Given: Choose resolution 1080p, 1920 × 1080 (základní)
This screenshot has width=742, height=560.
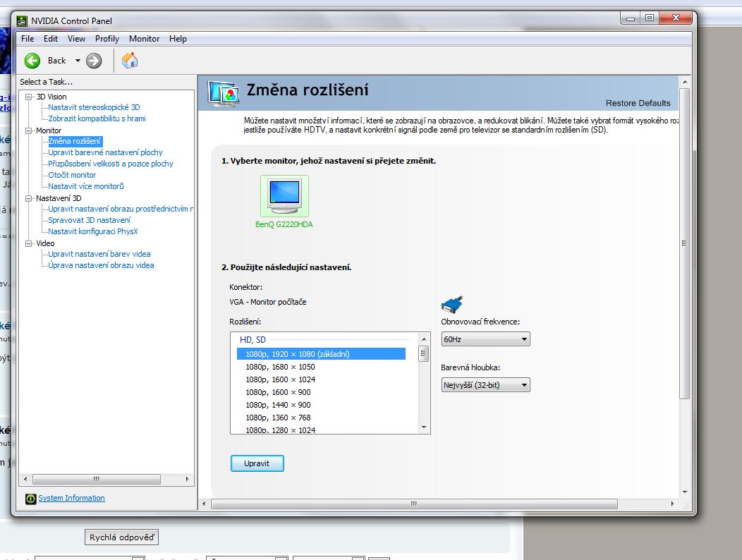Looking at the screenshot, I should click(321, 354).
